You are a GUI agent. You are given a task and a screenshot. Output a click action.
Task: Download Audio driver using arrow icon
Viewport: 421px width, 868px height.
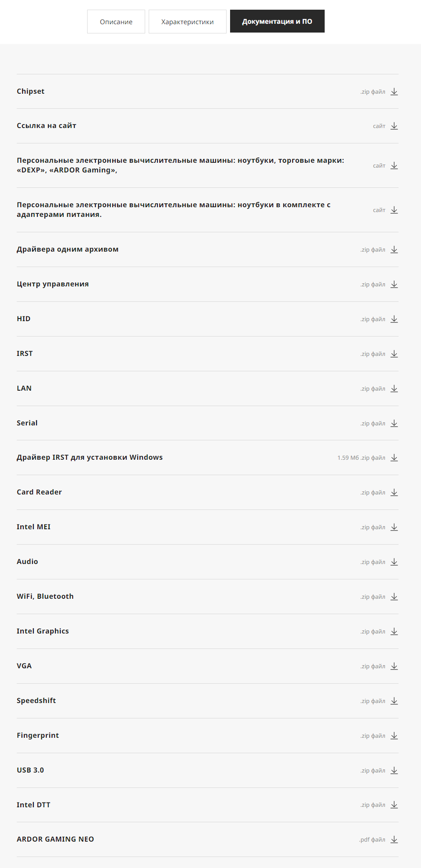click(394, 562)
